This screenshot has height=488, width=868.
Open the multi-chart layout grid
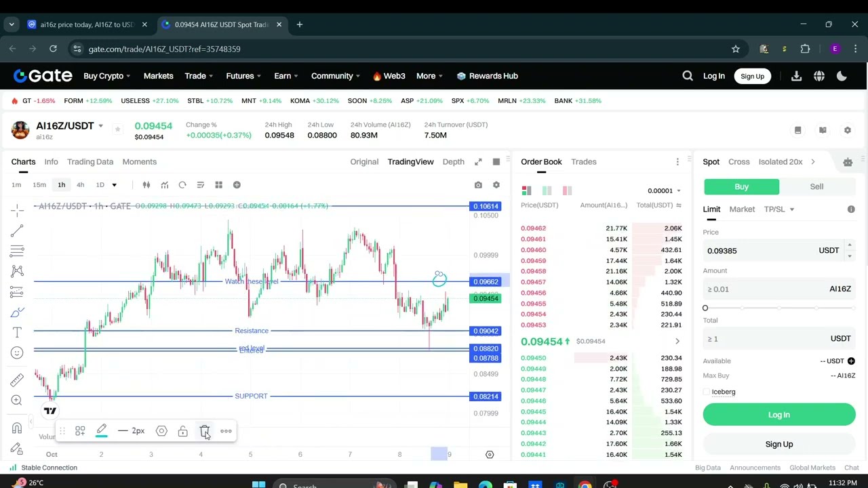(218, 185)
